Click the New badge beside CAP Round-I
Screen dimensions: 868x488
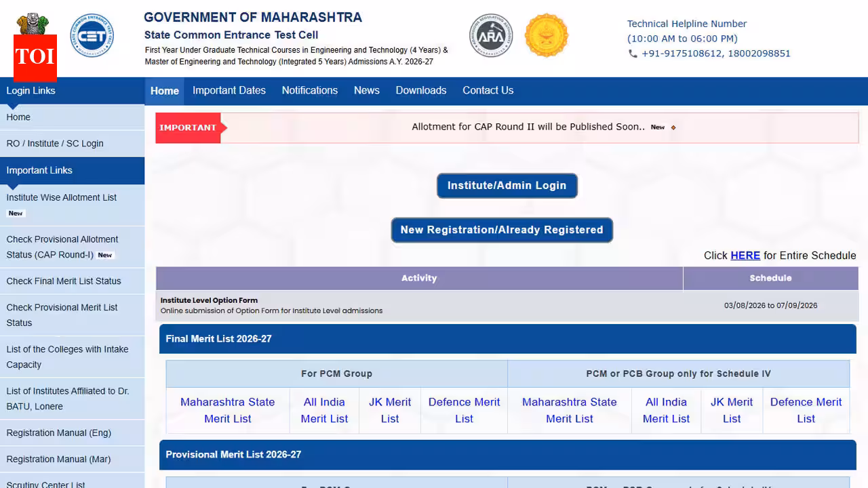105,255
